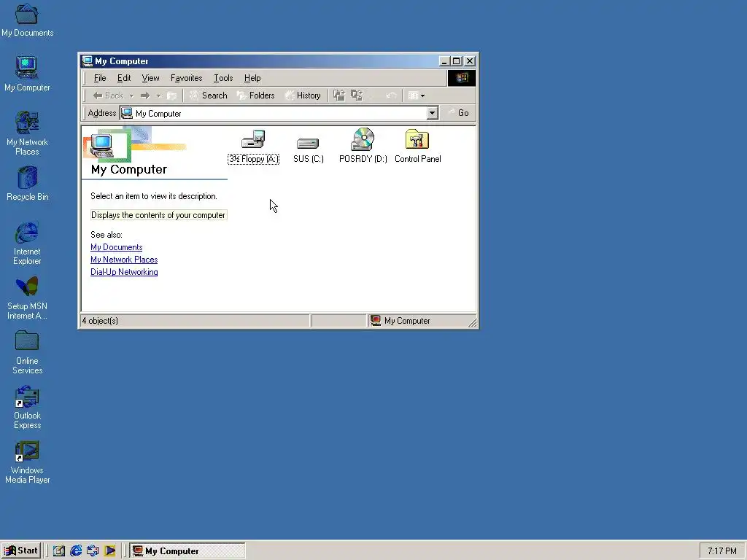747x560 pixels.
Task: Click the My Computer taskbar button
Action: tap(187, 551)
